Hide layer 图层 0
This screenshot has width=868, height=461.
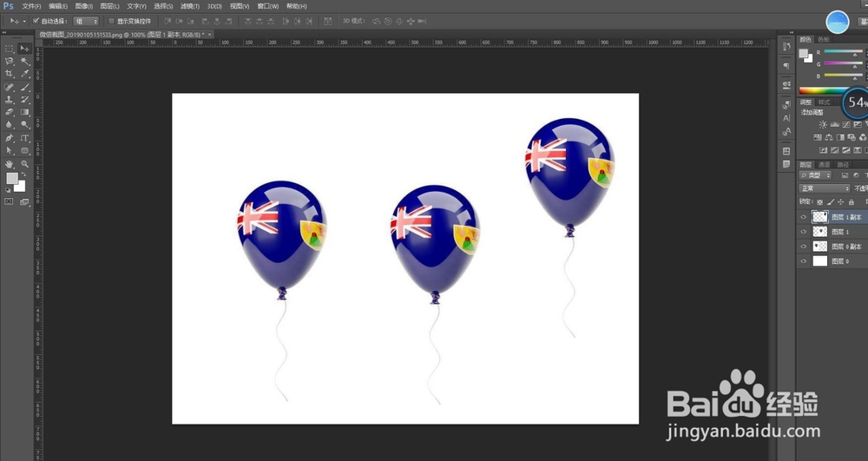(803, 260)
